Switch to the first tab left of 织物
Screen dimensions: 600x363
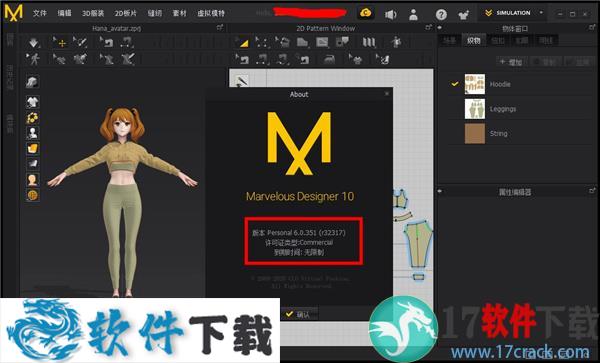[x=450, y=41]
